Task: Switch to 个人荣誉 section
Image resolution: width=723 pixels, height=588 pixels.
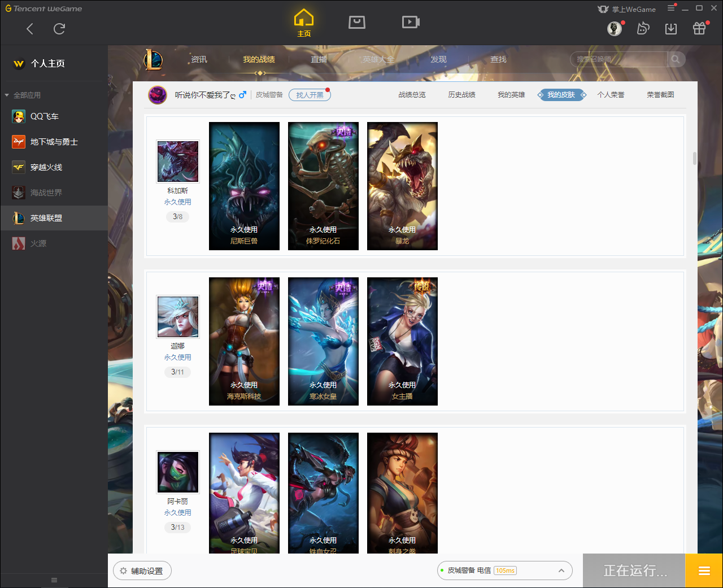Action: click(611, 95)
